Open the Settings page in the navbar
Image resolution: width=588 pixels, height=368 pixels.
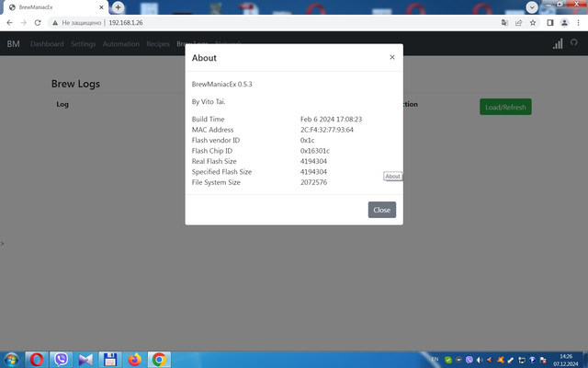(84, 44)
